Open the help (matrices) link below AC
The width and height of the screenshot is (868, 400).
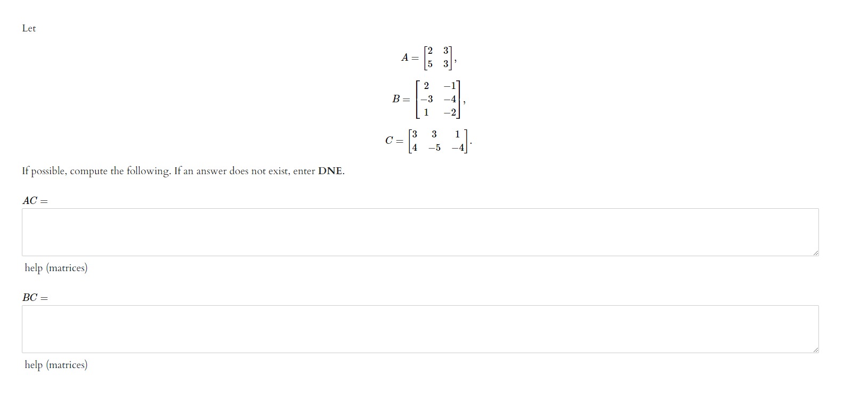(55, 268)
